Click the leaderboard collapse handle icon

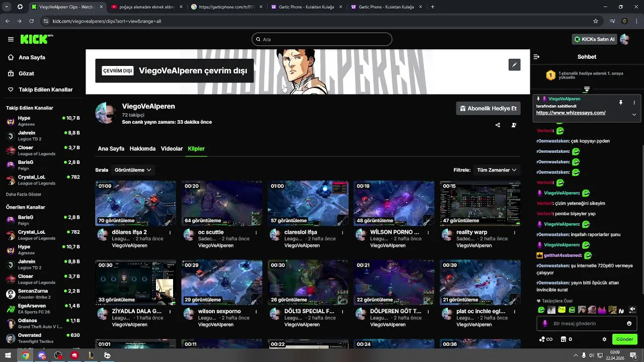click(587, 89)
